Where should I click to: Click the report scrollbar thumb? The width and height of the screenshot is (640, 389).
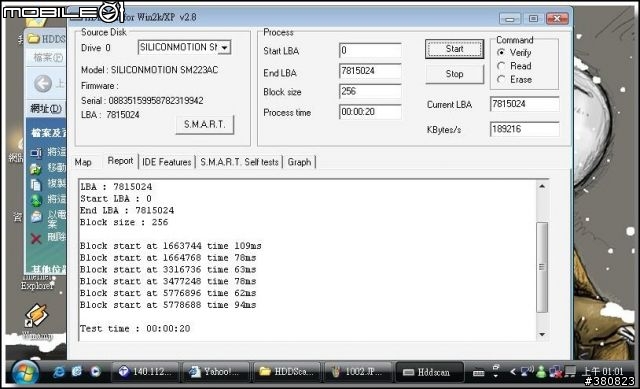[x=542, y=267]
